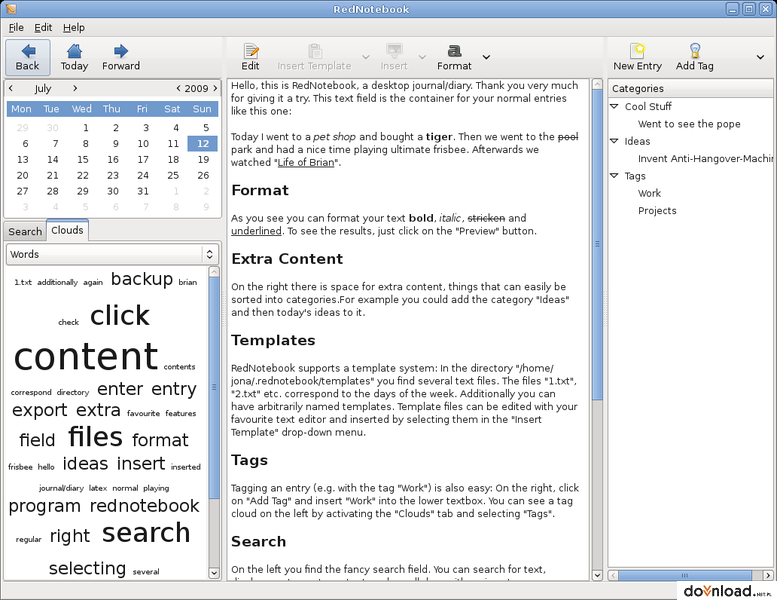Select the 'Work' tag item
This screenshot has height=600, width=777.
(x=649, y=193)
